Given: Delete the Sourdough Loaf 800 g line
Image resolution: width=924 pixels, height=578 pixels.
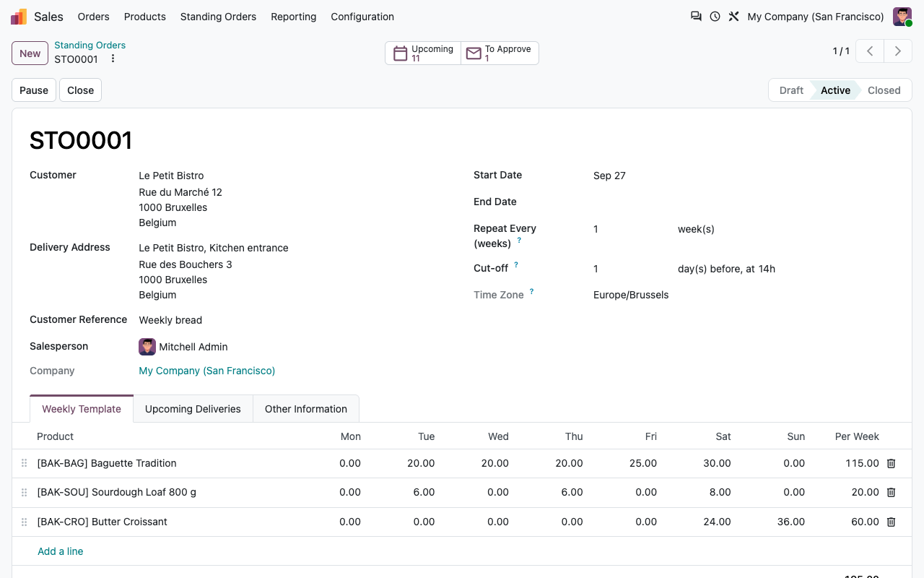Looking at the screenshot, I should (891, 492).
